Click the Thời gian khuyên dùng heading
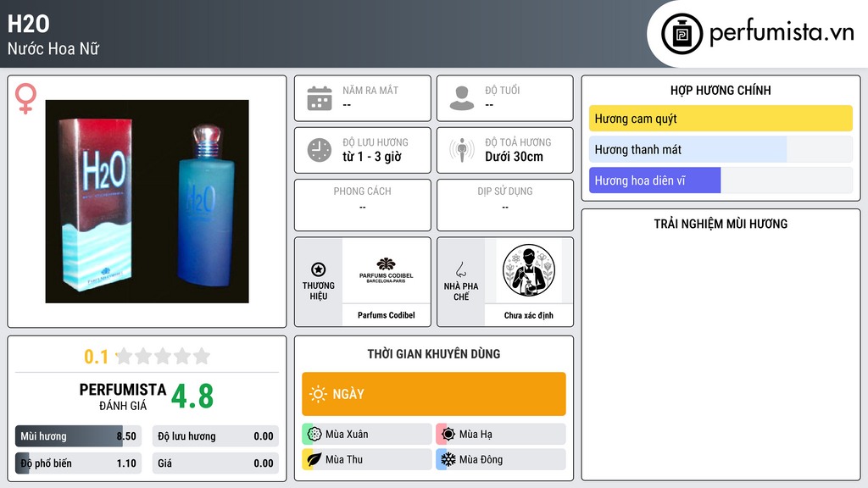 point(434,353)
